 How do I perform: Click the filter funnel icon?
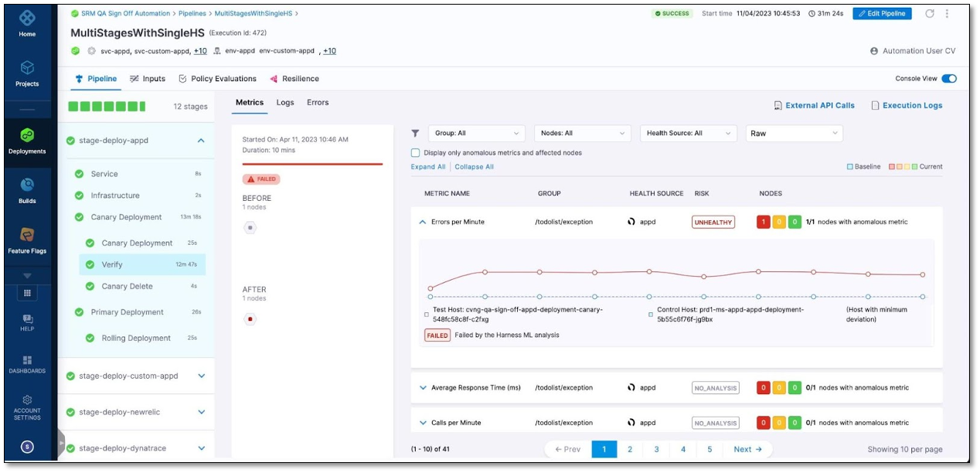(x=415, y=133)
